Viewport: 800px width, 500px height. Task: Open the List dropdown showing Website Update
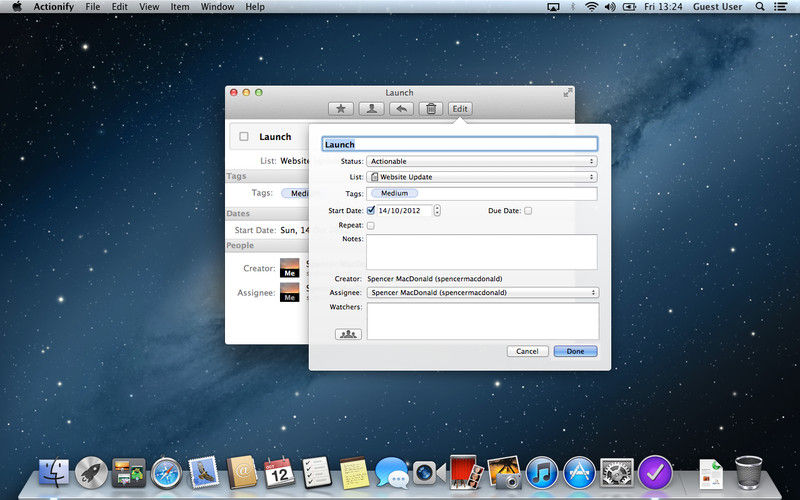[x=482, y=177]
